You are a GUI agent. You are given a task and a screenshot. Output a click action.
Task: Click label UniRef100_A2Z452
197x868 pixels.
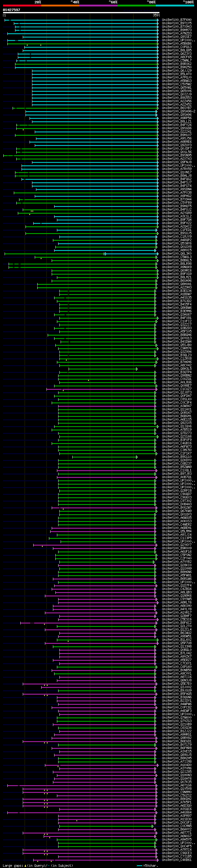pyautogui.click(x=177, y=104)
